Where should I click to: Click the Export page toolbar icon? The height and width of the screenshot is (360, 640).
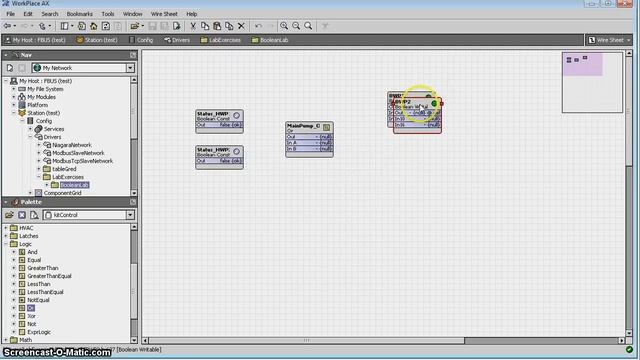(177, 26)
